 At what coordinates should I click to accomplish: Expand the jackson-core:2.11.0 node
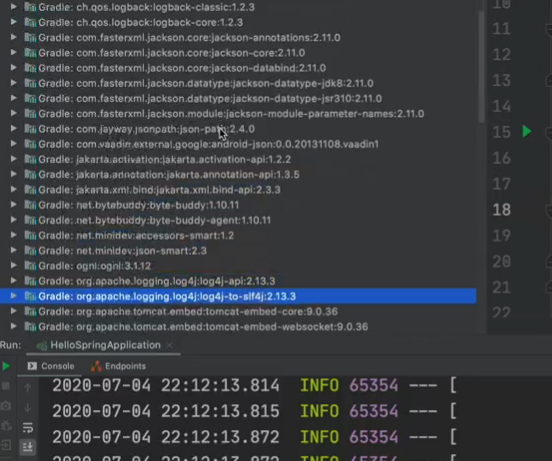click(13, 52)
